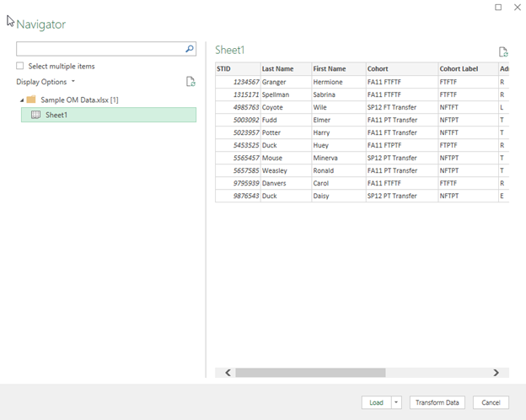526x420 pixels.
Task: Click the cell Mouse
Action: pyautogui.click(x=286, y=158)
